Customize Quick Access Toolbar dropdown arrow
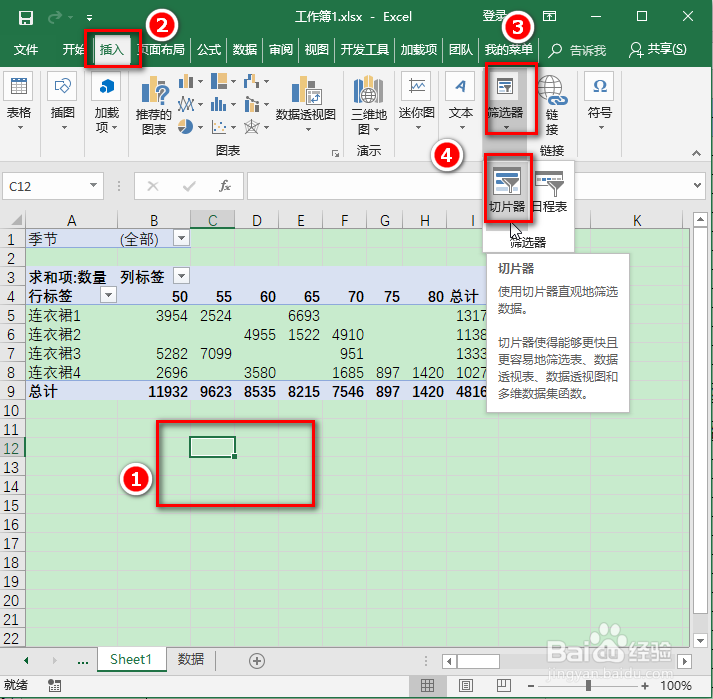The width and height of the screenshot is (713, 699). click(x=89, y=18)
